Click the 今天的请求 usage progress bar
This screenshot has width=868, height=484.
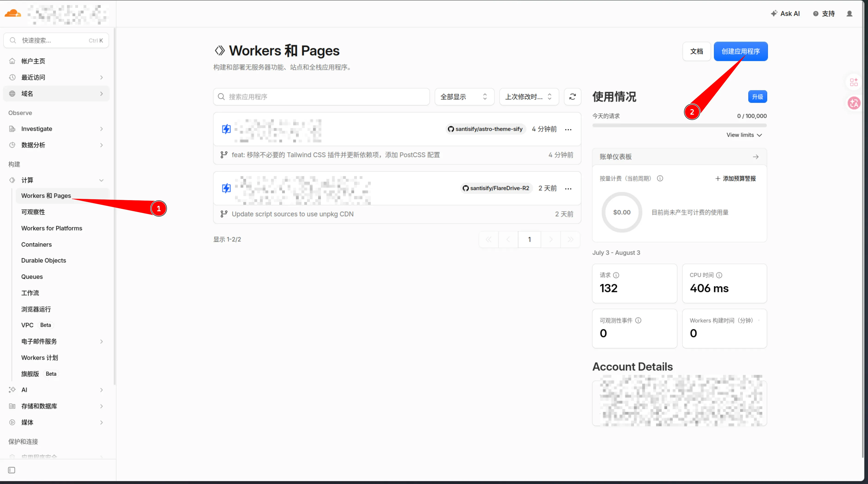[679, 126]
